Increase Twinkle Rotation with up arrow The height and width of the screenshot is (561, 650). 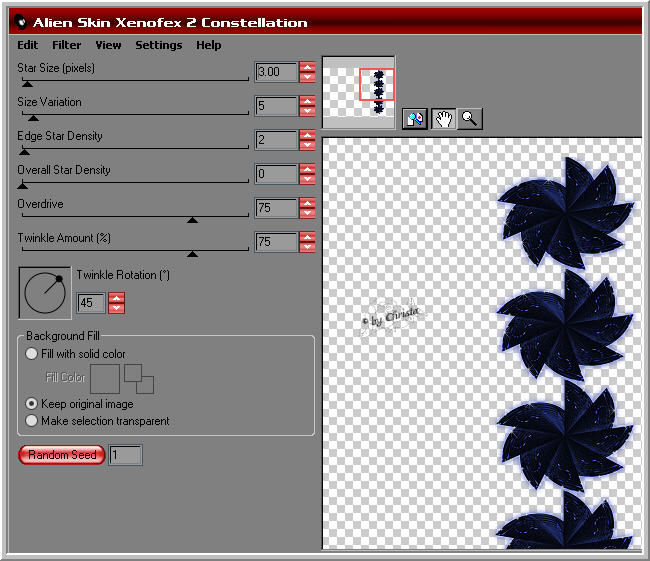[x=116, y=298]
